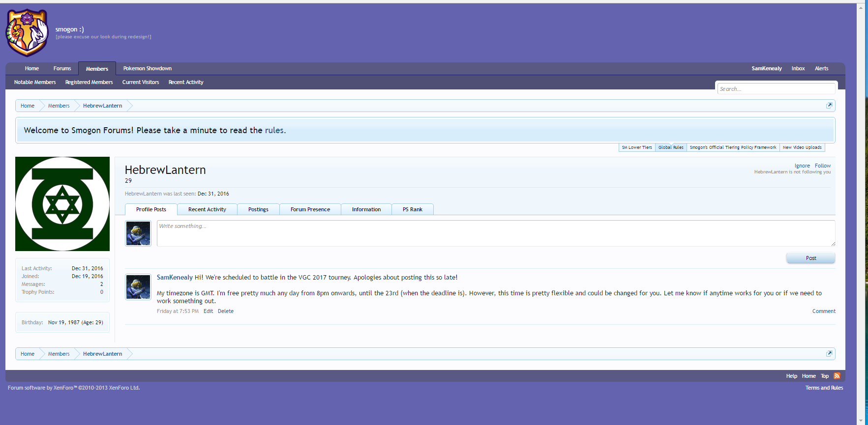Follow HebrewLantern via the Follow link
This screenshot has width=868, height=425.
coord(822,166)
